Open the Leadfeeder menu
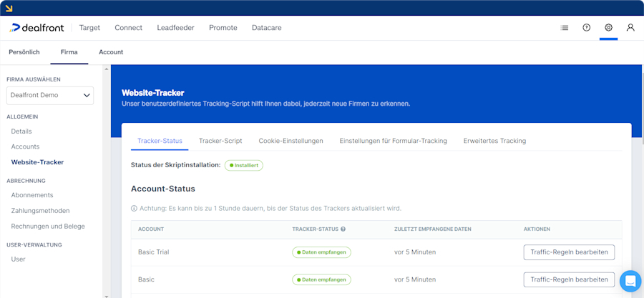Image resolution: width=644 pixels, height=298 pixels. [175, 28]
